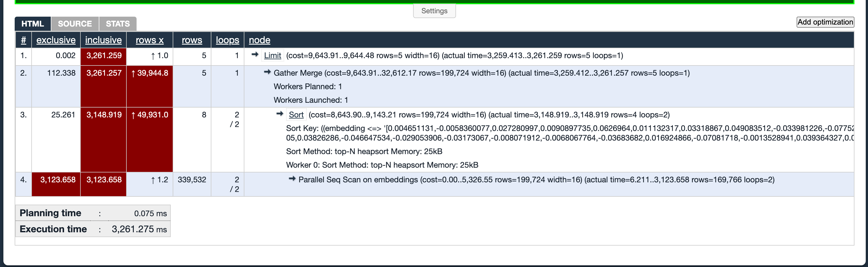Click the Execution time value 3,261.275 ms

139,229
